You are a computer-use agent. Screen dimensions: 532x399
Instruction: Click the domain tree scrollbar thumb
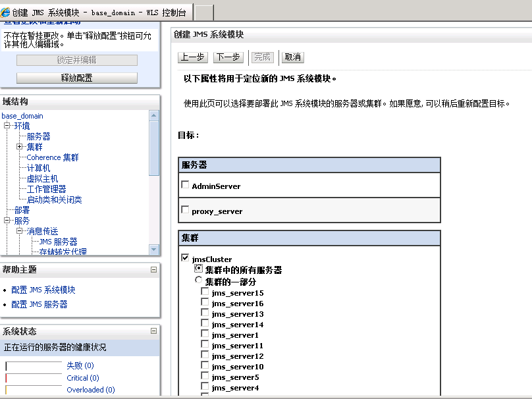(153, 148)
